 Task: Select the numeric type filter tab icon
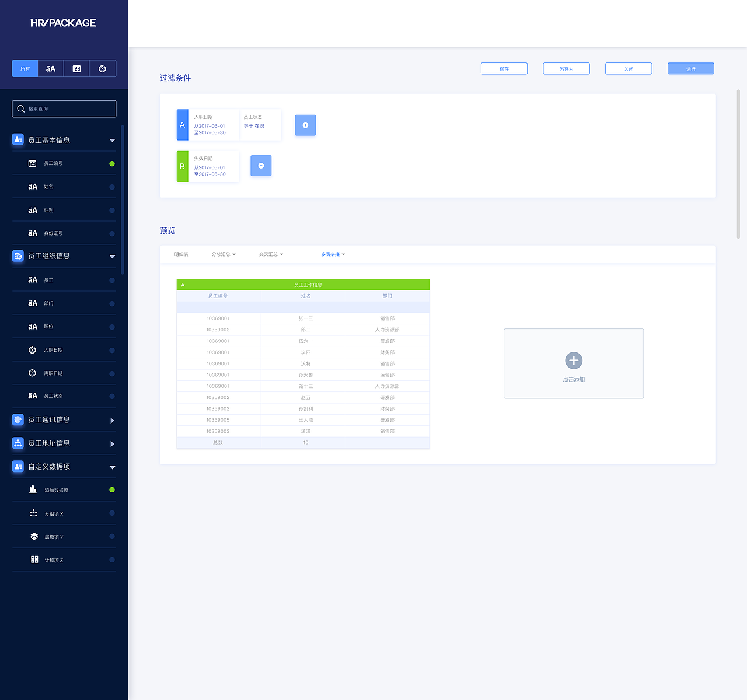(76, 69)
